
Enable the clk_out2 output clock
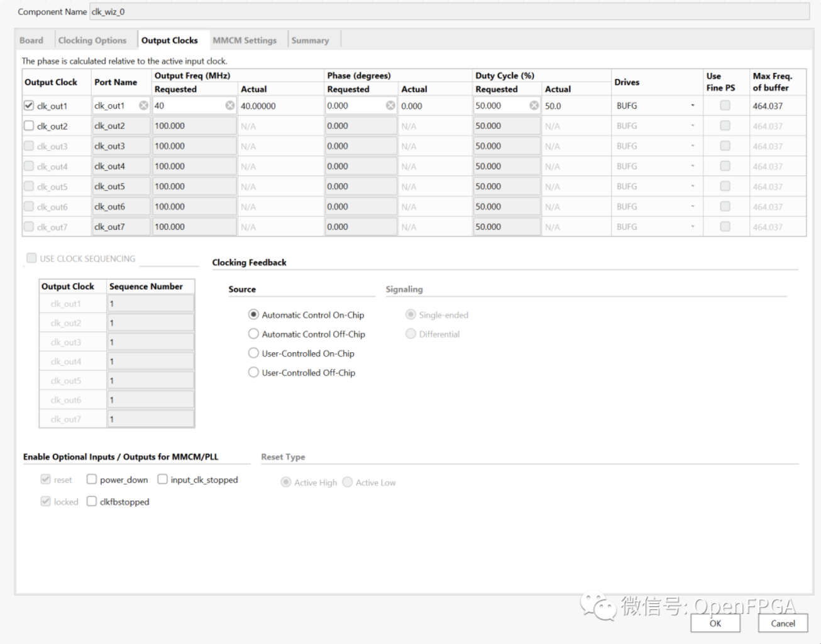tap(29, 126)
